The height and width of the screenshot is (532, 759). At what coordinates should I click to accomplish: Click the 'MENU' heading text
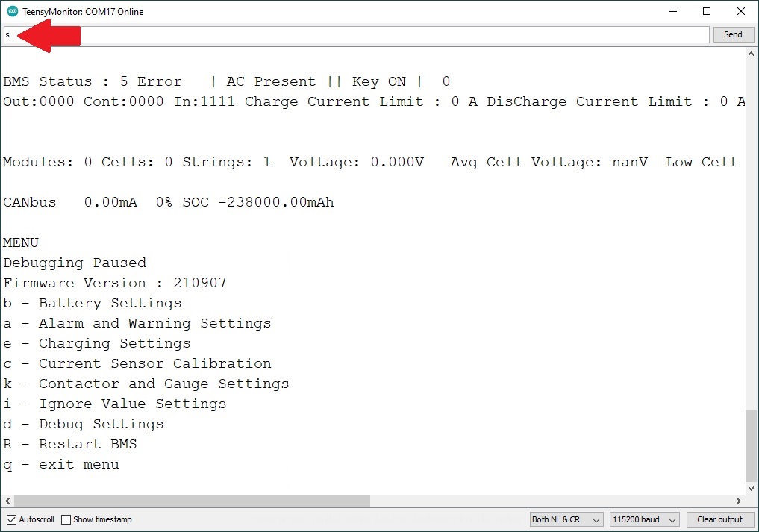tap(21, 242)
